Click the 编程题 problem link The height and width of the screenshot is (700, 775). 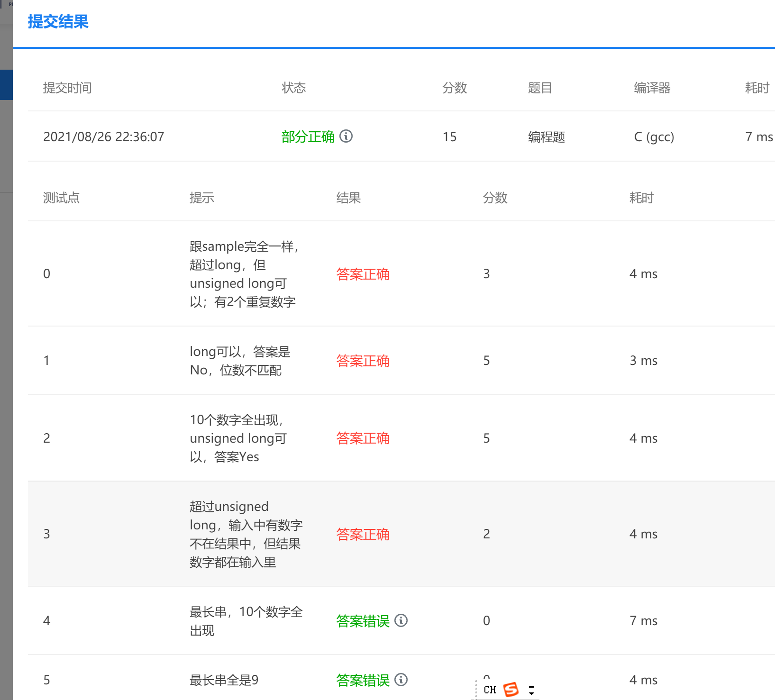546,136
